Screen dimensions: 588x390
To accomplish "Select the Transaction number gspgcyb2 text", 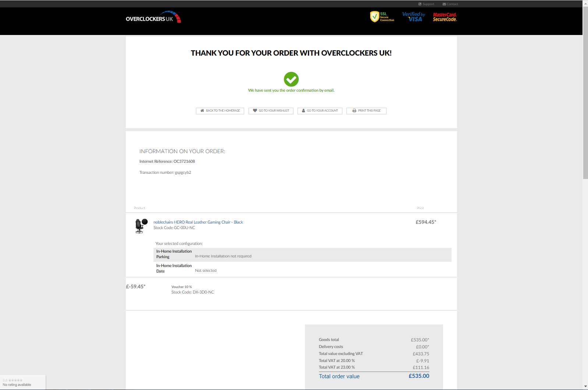I will [165, 172].
